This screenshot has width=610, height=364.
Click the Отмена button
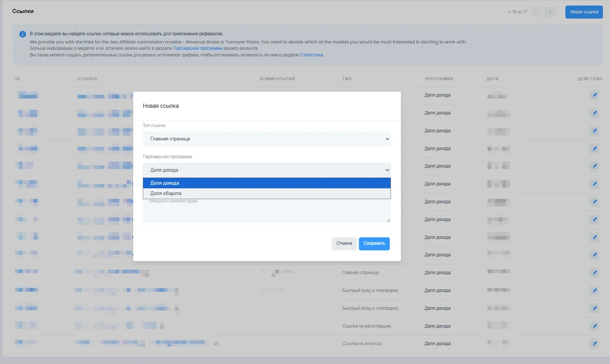pos(344,243)
